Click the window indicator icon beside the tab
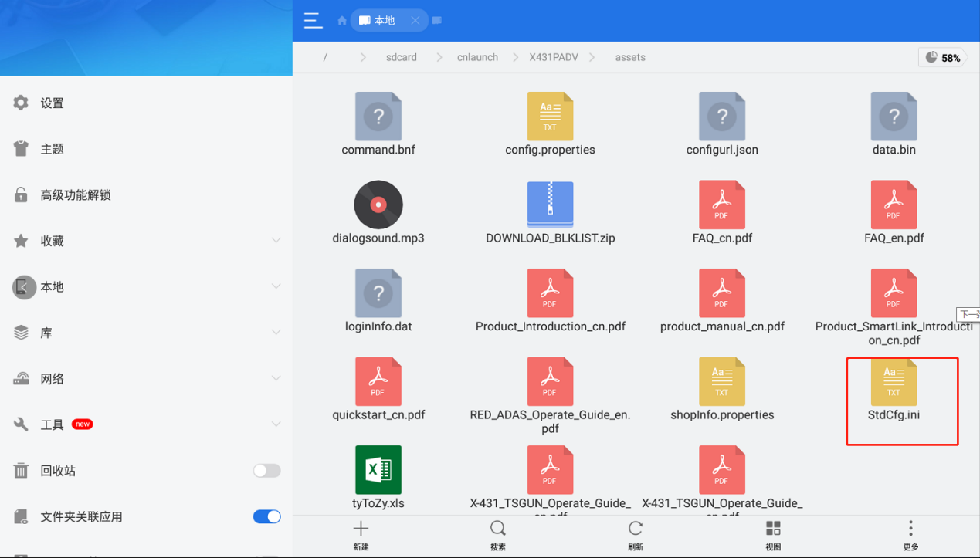 click(x=437, y=21)
